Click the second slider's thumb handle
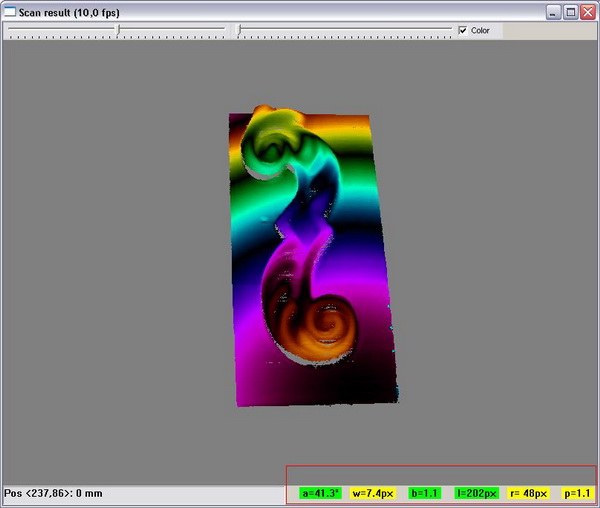The height and width of the screenshot is (508, 600). pyautogui.click(x=238, y=30)
